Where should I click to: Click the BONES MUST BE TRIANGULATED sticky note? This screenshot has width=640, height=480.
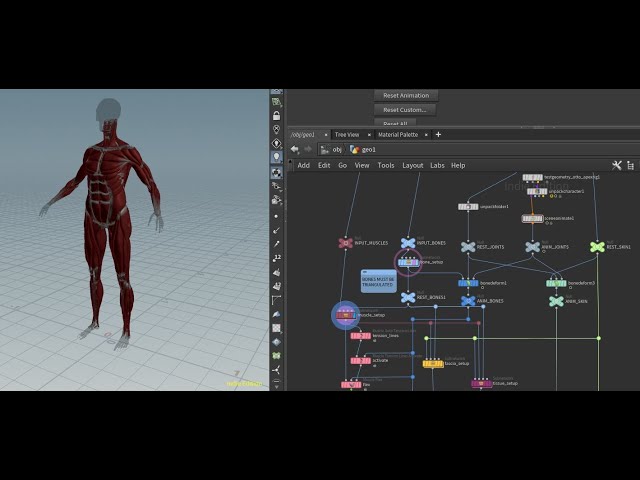(378, 281)
